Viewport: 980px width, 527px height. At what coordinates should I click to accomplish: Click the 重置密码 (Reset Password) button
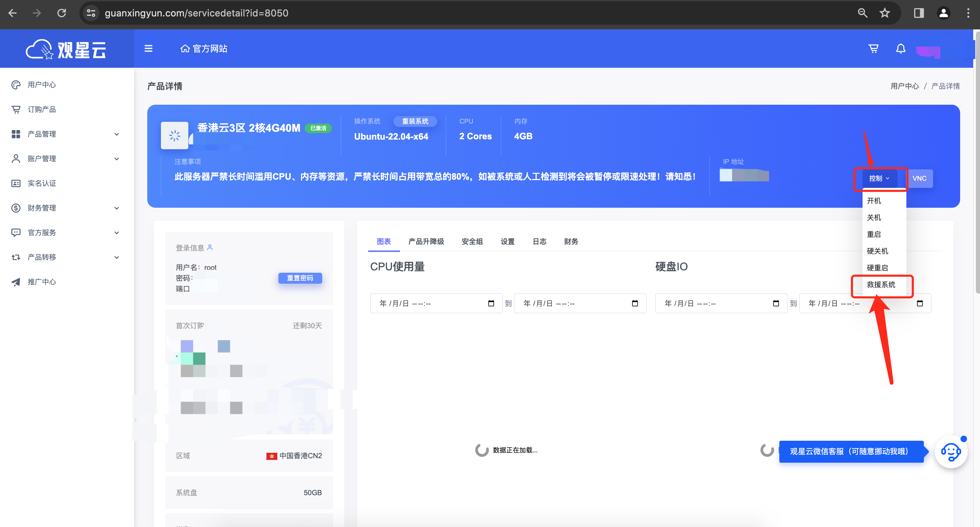(301, 278)
